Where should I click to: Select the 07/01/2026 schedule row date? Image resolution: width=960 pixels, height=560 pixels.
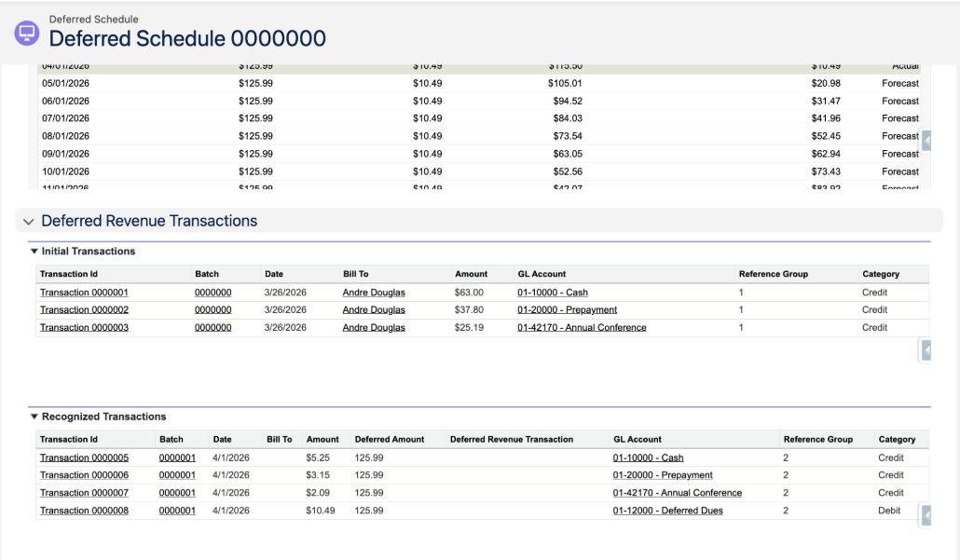pyautogui.click(x=65, y=118)
